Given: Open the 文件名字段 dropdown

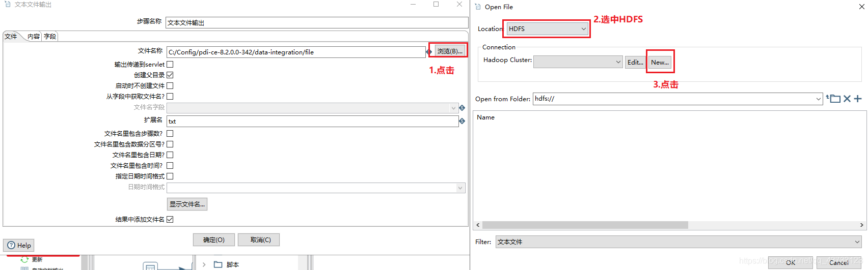Looking at the screenshot, I should pyautogui.click(x=312, y=108).
